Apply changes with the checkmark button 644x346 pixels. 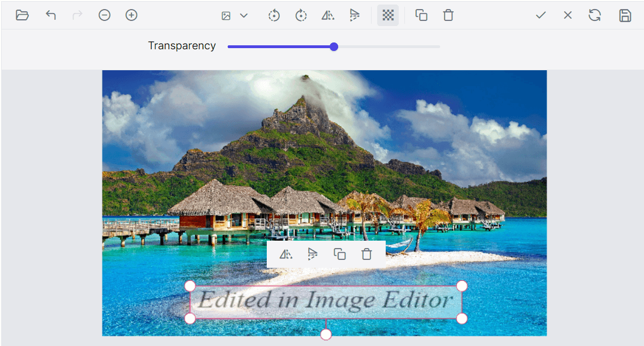(541, 15)
